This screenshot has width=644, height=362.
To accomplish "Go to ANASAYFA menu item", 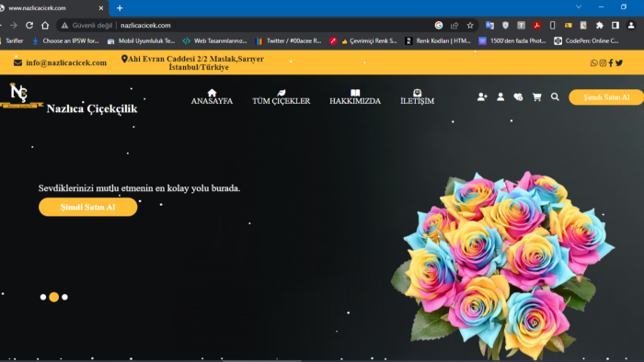I will (x=212, y=97).
